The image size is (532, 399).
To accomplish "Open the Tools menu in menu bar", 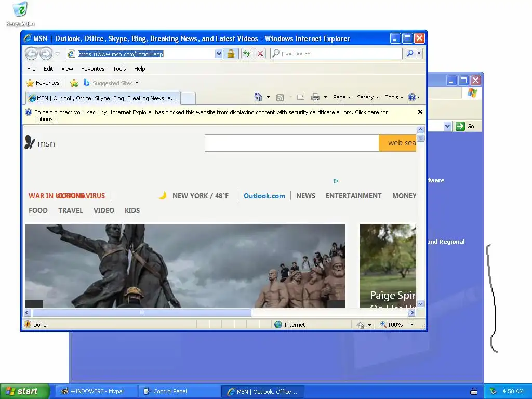I will [x=119, y=69].
